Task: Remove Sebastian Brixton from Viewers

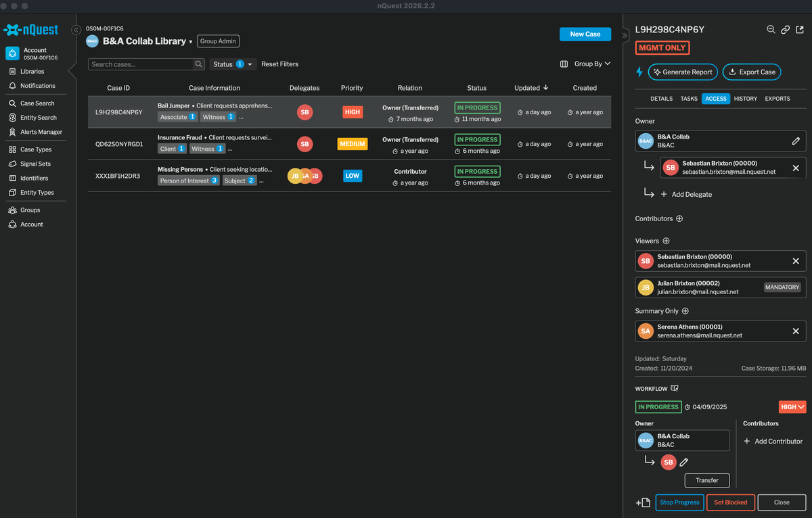Action: [x=796, y=260]
